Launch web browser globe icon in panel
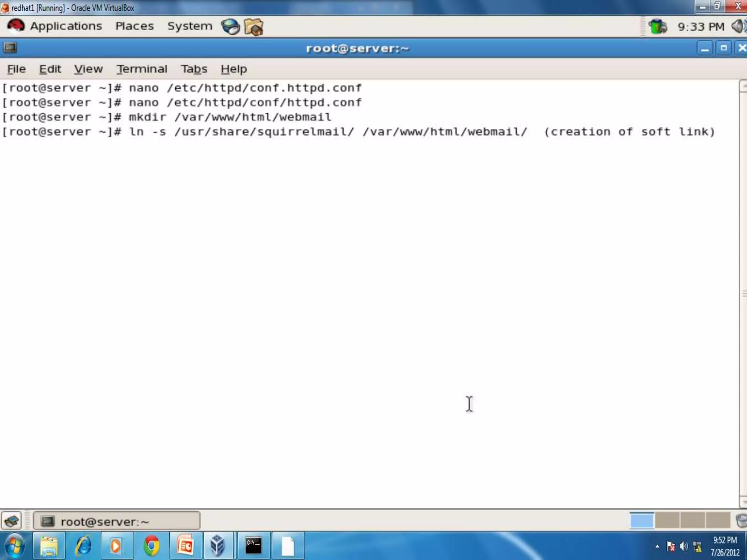 click(231, 27)
